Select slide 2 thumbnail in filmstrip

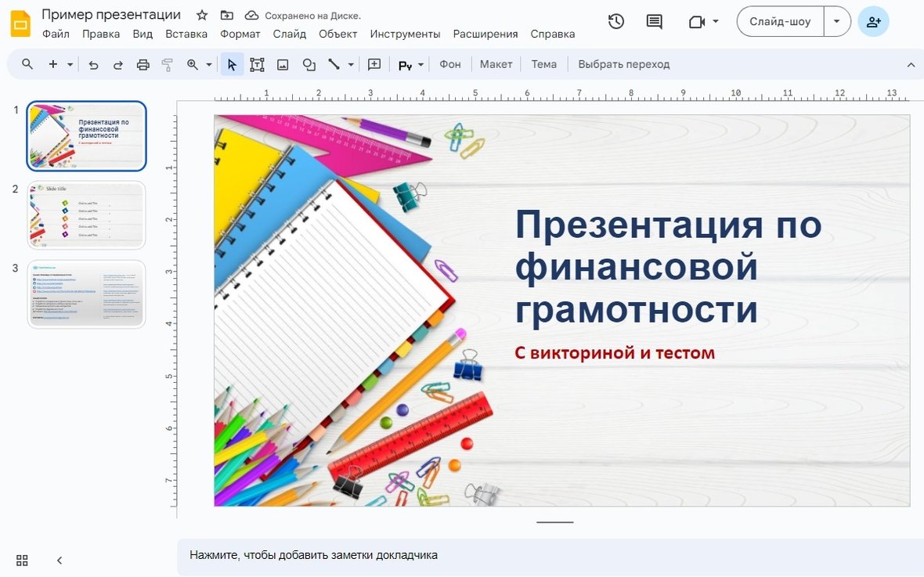point(86,215)
